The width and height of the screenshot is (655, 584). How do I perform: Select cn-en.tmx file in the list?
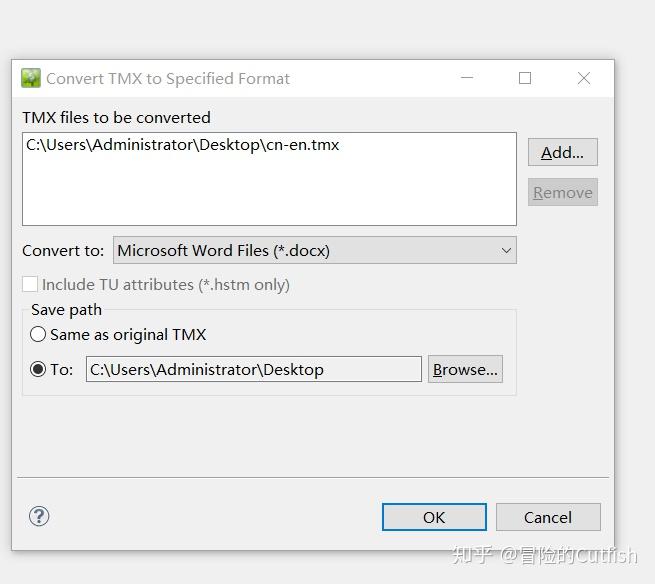click(183, 145)
